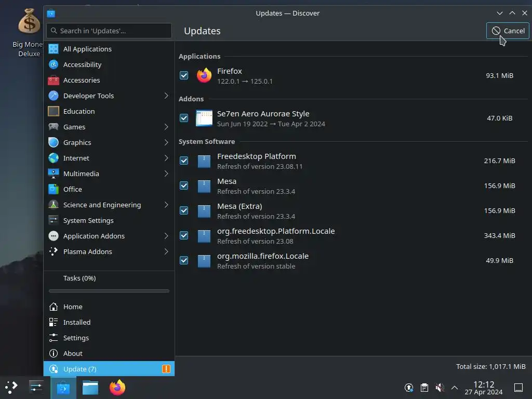Click the Search in 'Updates' field
Viewport: 532px width, 399px height.
109,31
